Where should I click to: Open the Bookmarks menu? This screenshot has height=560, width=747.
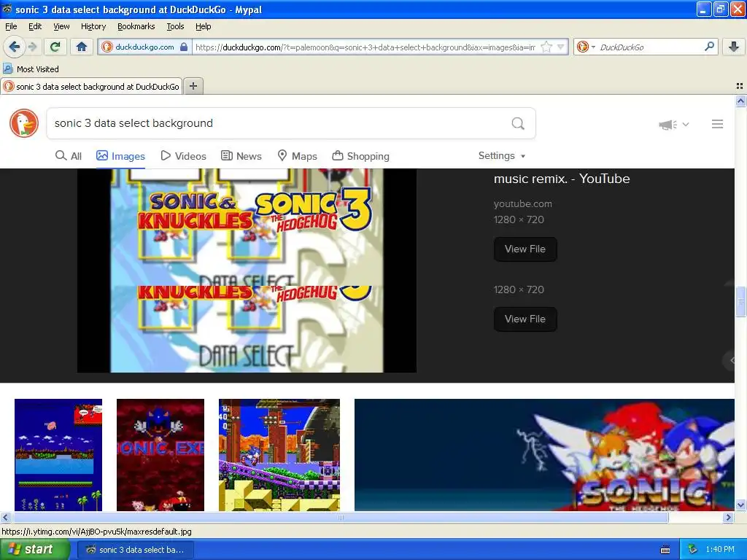(136, 27)
